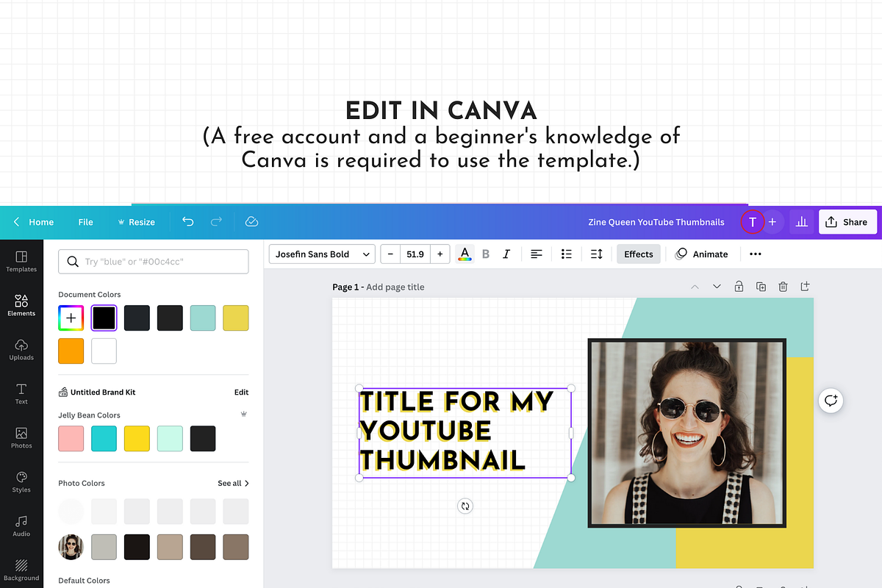Move the page up with the chevron
The image size is (882, 588).
coord(695,287)
